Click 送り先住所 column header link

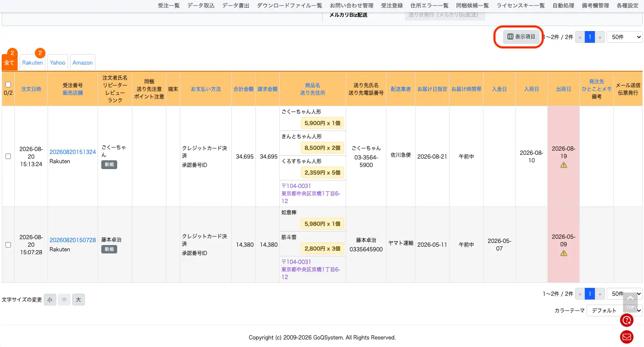(x=313, y=93)
